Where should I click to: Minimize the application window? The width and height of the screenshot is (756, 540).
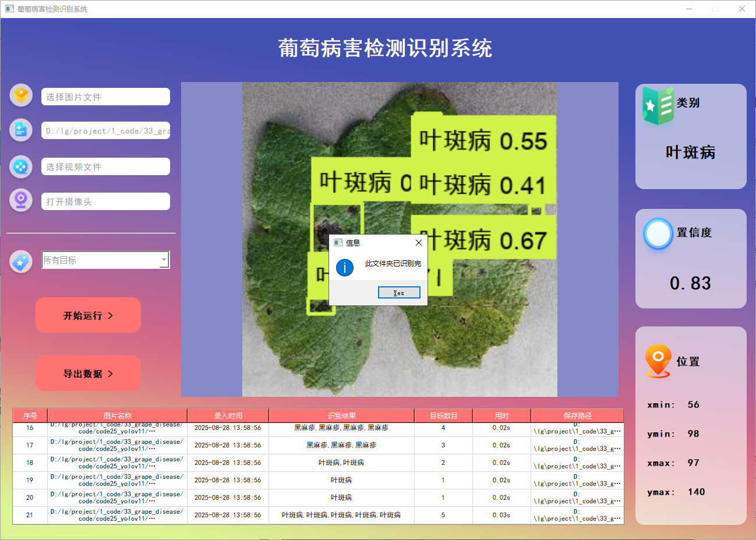pos(689,9)
